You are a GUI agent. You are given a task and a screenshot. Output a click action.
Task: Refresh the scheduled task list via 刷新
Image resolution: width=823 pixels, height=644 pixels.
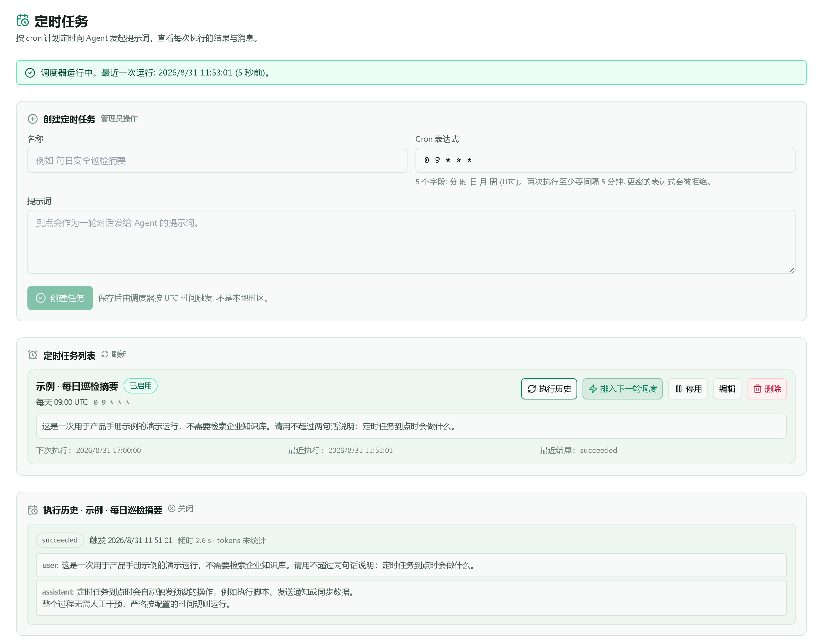pyautogui.click(x=114, y=354)
